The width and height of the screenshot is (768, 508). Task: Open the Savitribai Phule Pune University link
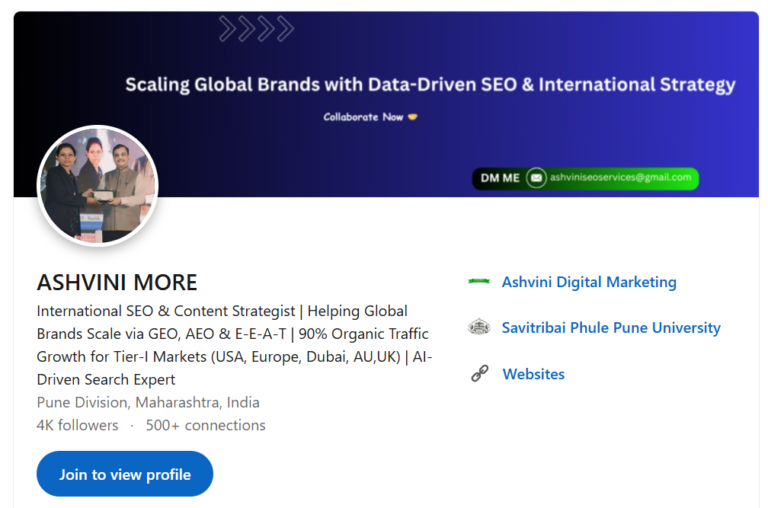coord(611,328)
